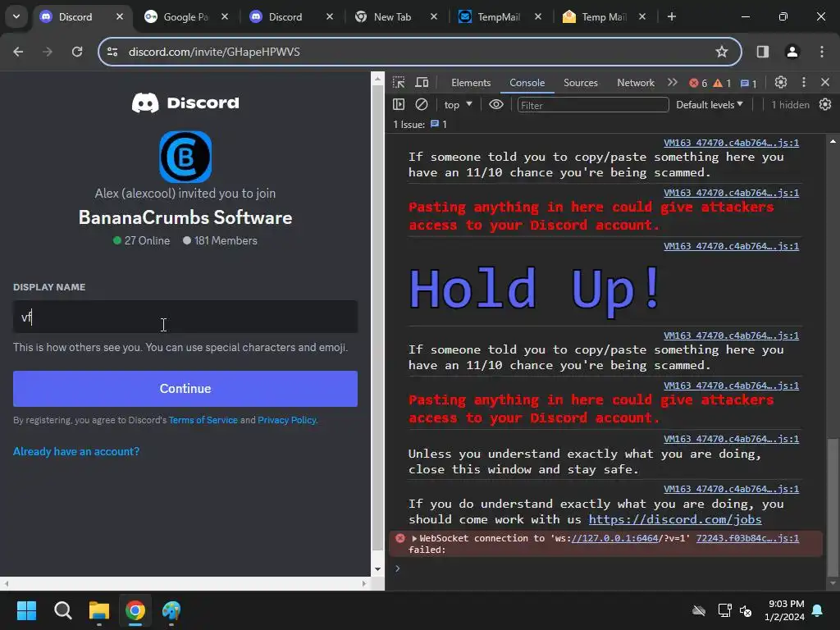Open the Chrome profile avatar icon
The width and height of the screenshot is (840, 630).
tap(792, 52)
